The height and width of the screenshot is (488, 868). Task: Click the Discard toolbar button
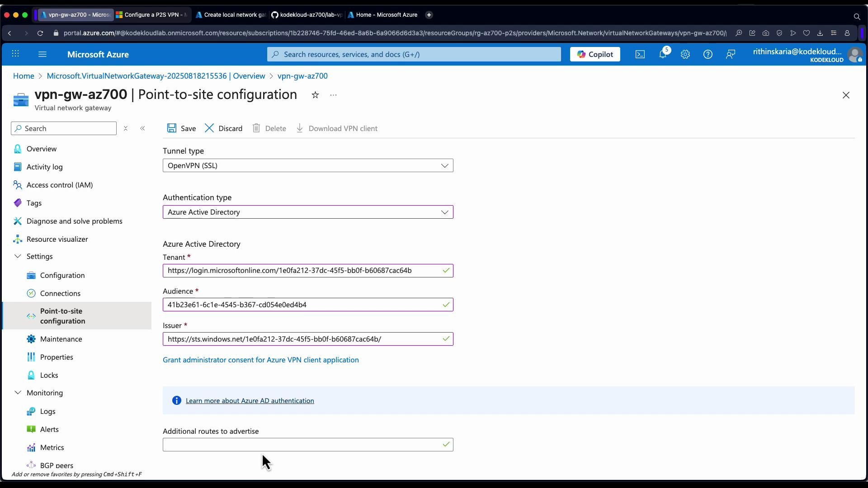(224, 128)
